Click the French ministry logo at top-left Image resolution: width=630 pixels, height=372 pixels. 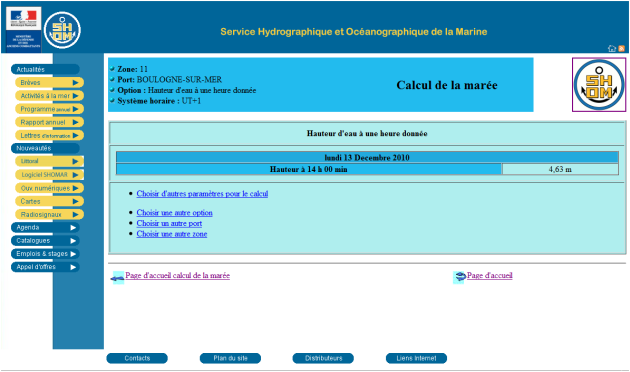[23, 30]
